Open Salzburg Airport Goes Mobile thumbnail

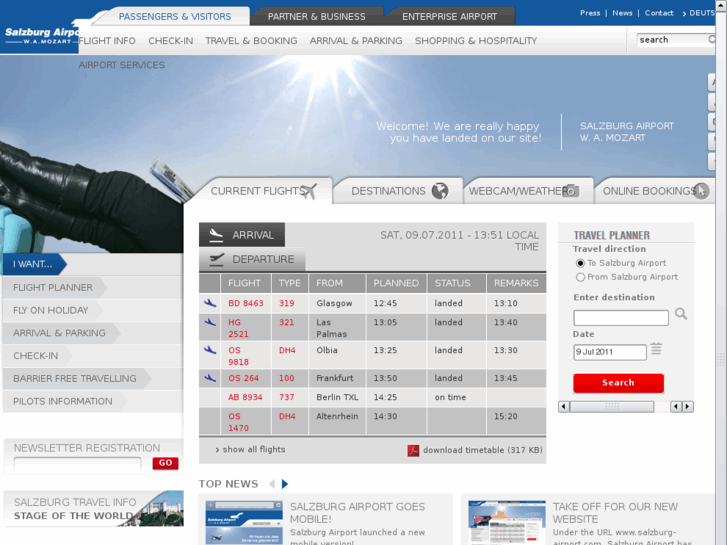(244, 522)
